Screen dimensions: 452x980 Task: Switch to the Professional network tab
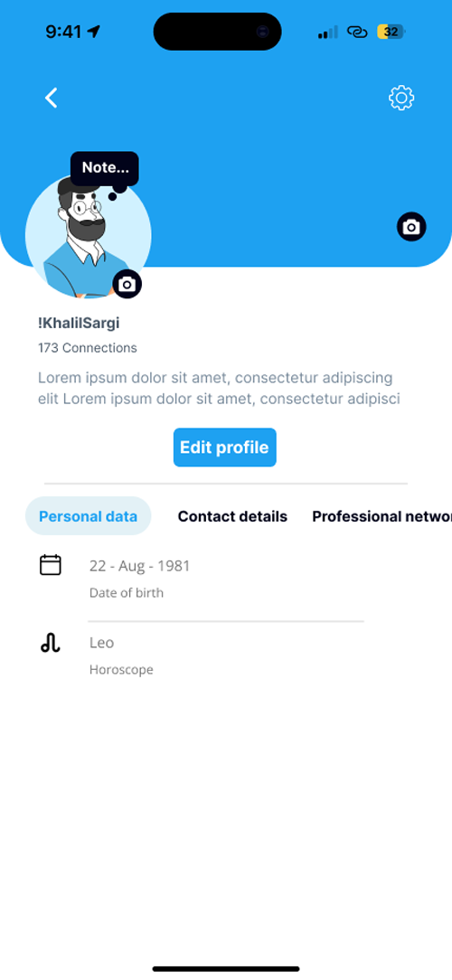pyautogui.click(x=382, y=516)
